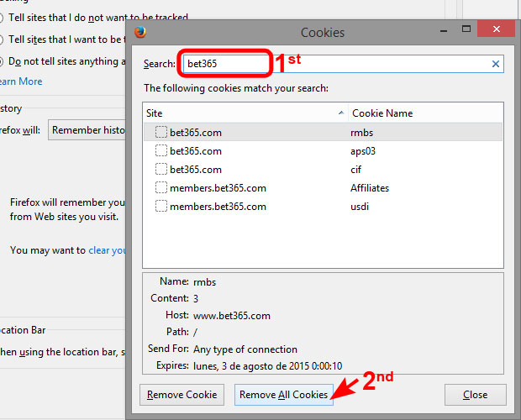Close the Cookies window with red X
The image size is (521, 420).
(497, 29)
